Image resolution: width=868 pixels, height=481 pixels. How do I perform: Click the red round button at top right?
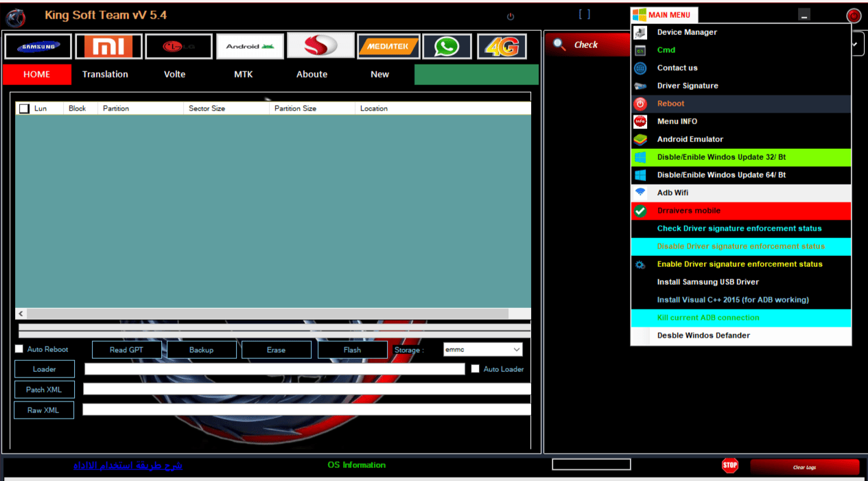[854, 16]
